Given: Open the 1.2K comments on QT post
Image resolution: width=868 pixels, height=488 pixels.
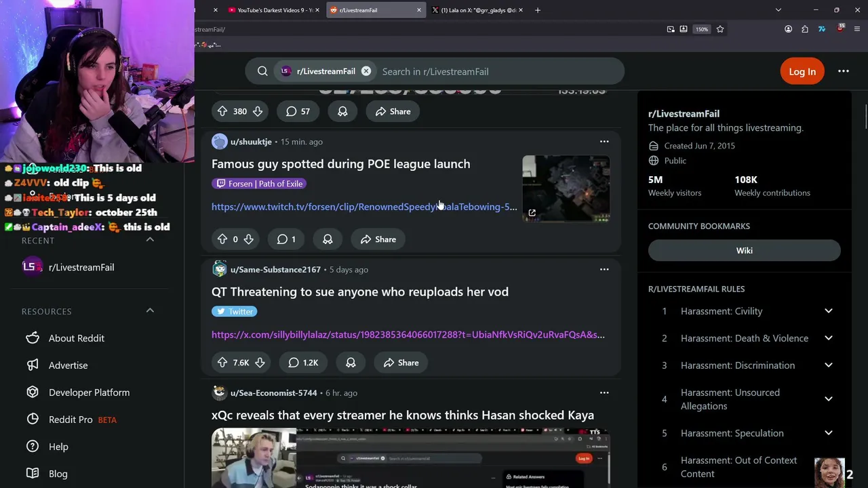Looking at the screenshot, I should (303, 363).
